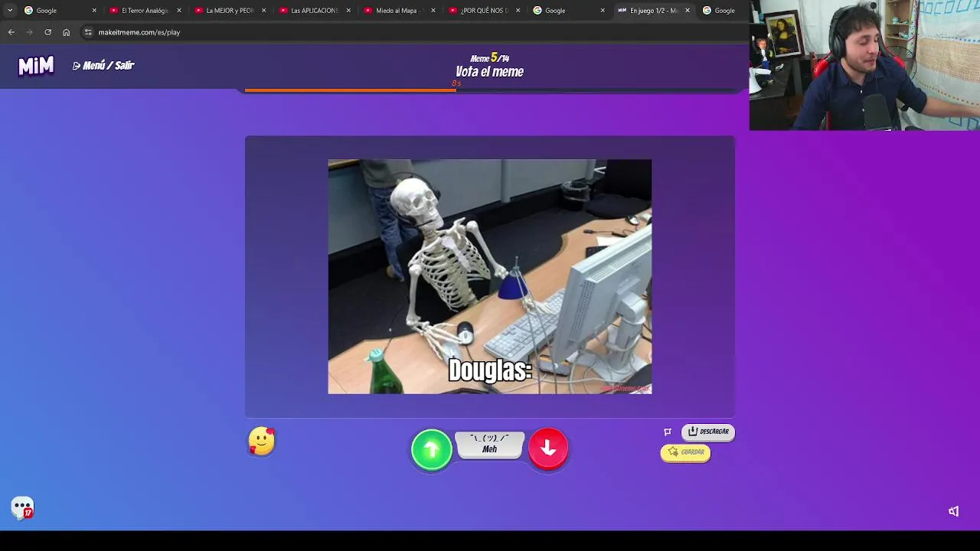
Task: Report the meme with the flag icon
Action: 668,432
